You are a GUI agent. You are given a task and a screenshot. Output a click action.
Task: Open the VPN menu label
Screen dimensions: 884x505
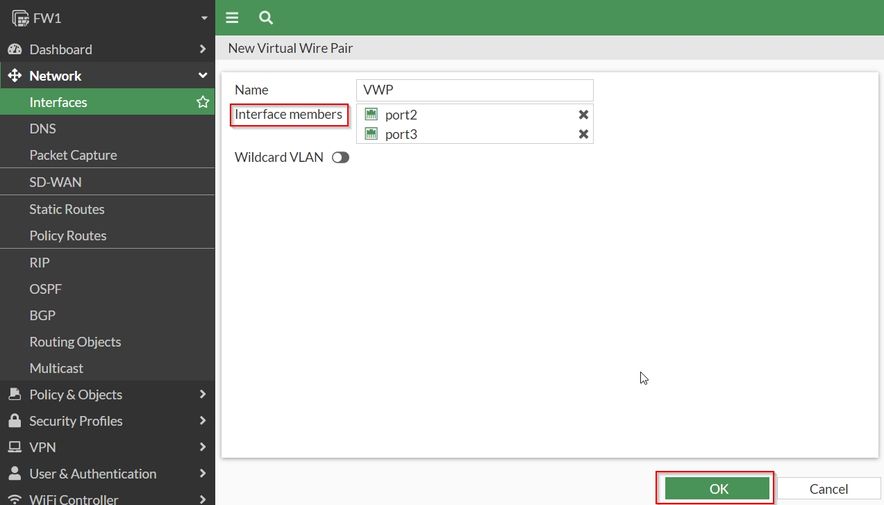click(x=43, y=448)
